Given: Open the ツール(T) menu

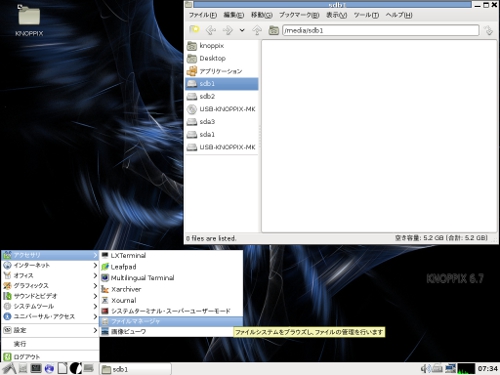Looking at the screenshot, I should [366, 15].
